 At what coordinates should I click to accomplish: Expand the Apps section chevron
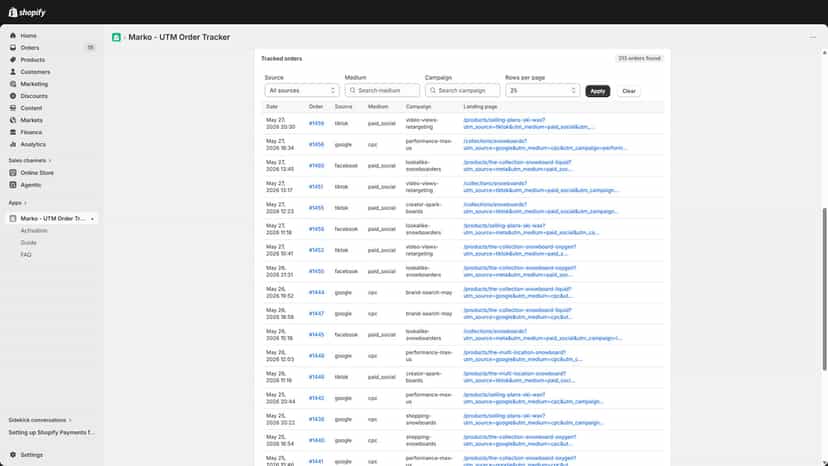(x=25, y=203)
